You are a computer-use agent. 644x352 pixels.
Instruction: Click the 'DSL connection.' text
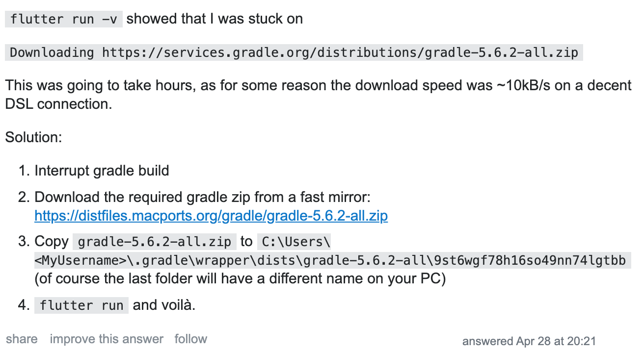[x=58, y=104]
